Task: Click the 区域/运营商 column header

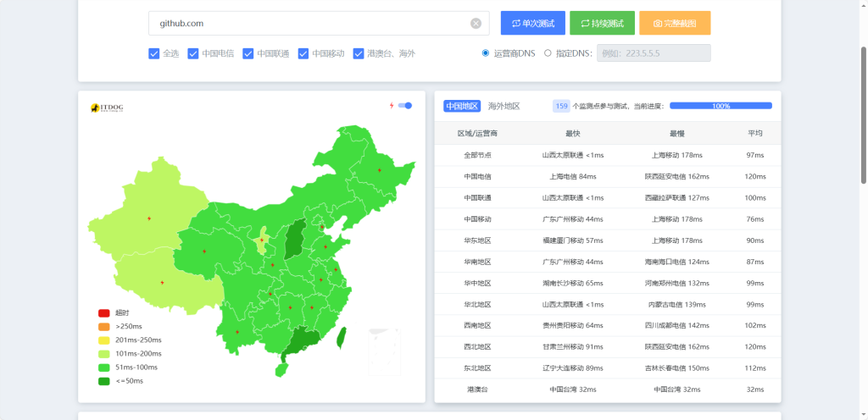Action: (477, 133)
